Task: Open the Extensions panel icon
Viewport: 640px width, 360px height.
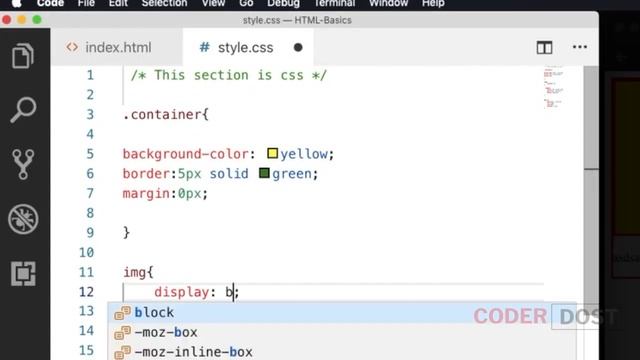Action: [23, 273]
